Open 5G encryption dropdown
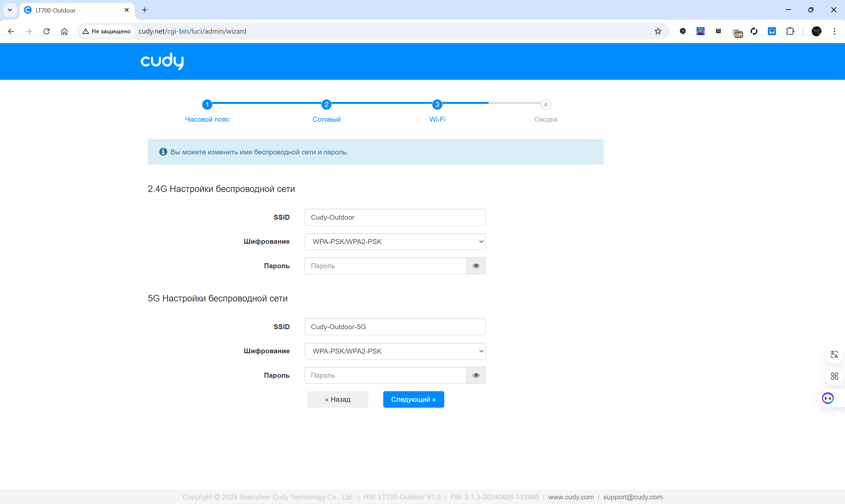Image resolution: width=845 pixels, height=504 pixels. (x=395, y=351)
